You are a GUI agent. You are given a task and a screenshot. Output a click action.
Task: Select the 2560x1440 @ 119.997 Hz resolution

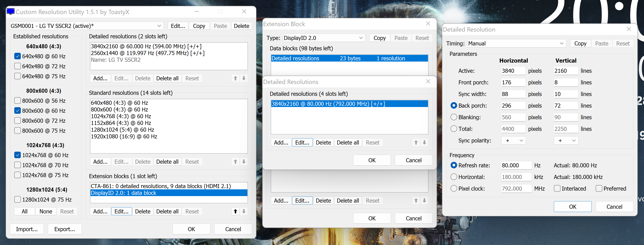[148, 53]
